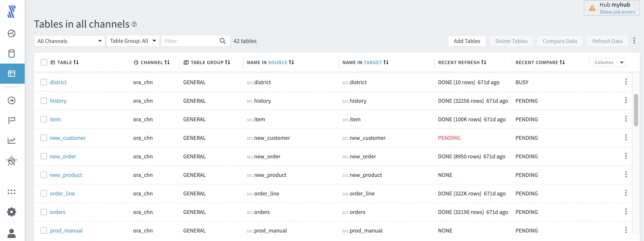Click the statistics chart icon in sidebar

[x=12, y=141]
